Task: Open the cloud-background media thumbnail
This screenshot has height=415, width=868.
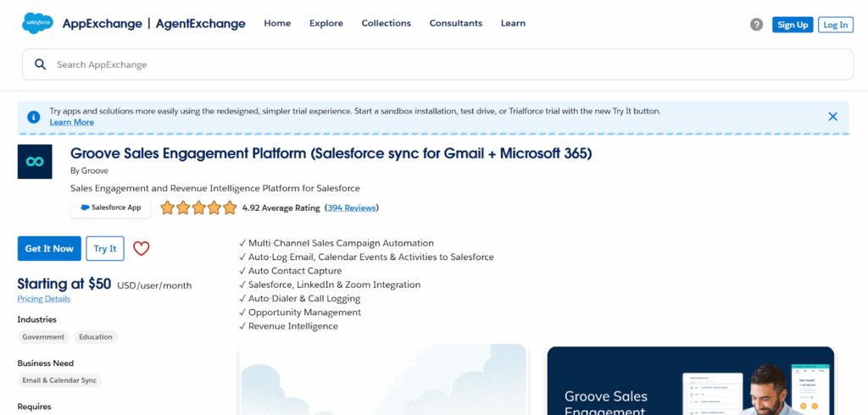Action: pos(384,379)
